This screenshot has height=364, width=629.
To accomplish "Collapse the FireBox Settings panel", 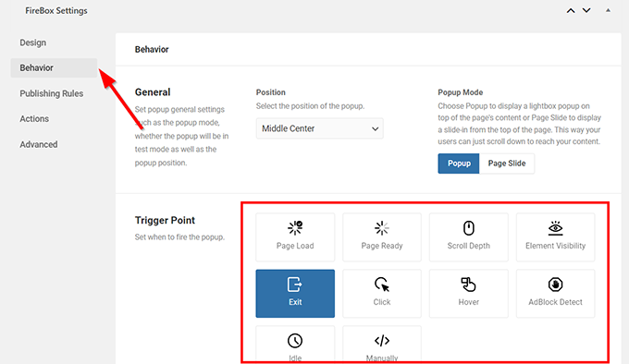I will pyautogui.click(x=608, y=10).
